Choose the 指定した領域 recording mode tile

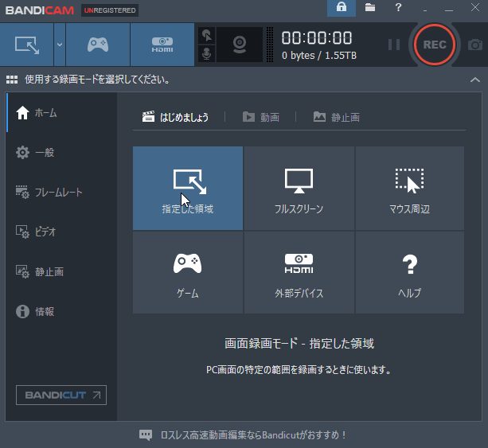click(x=188, y=189)
